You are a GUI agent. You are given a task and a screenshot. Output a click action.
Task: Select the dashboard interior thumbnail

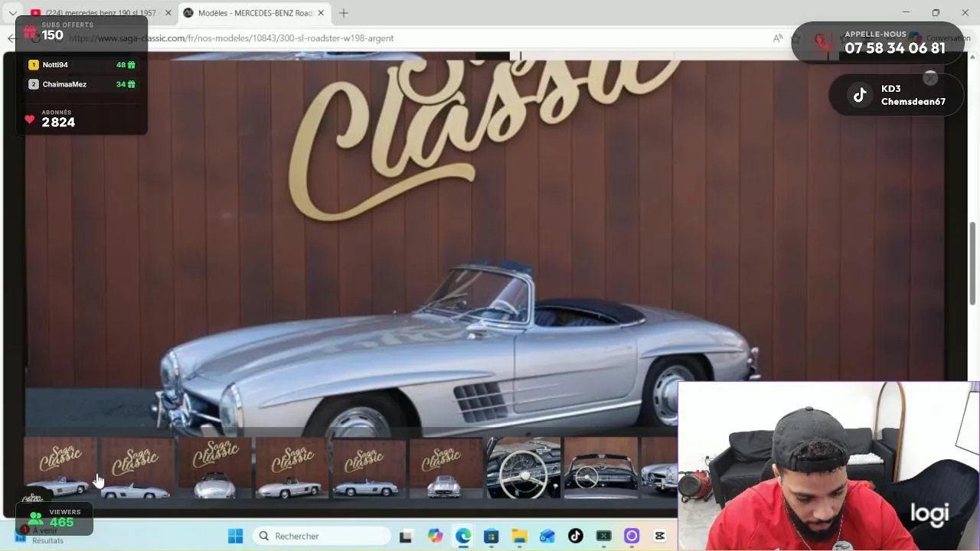(601, 468)
